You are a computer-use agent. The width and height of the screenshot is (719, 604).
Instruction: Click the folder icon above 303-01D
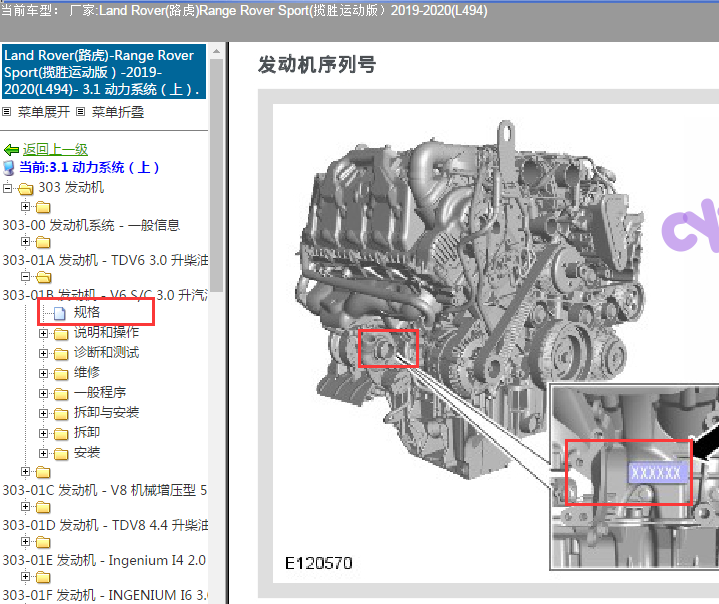click(43, 508)
